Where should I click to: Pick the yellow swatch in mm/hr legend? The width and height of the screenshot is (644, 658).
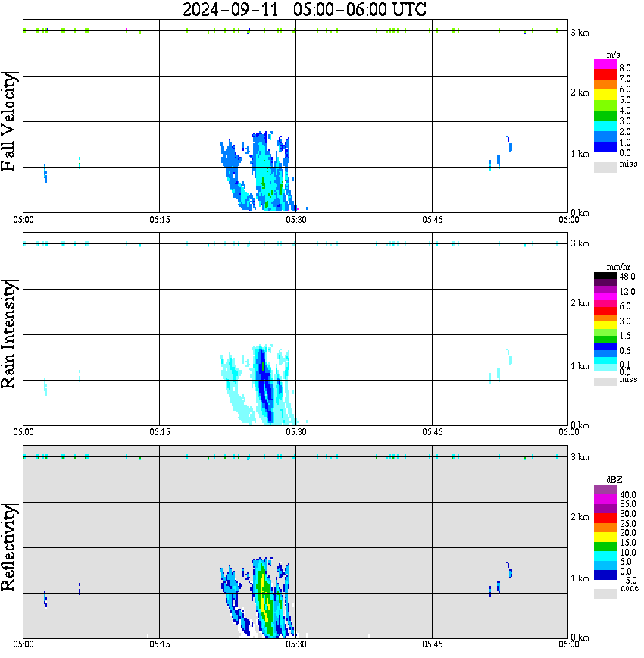click(x=605, y=324)
